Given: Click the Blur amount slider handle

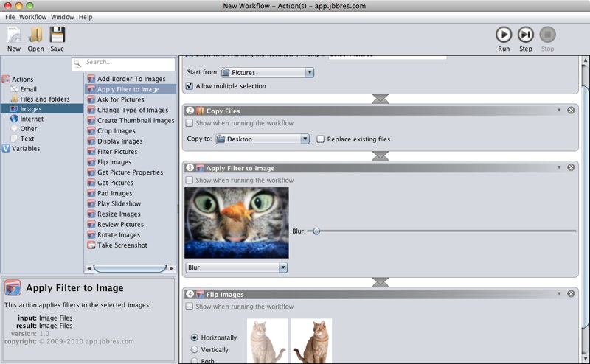Looking at the screenshot, I should click(316, 231).
